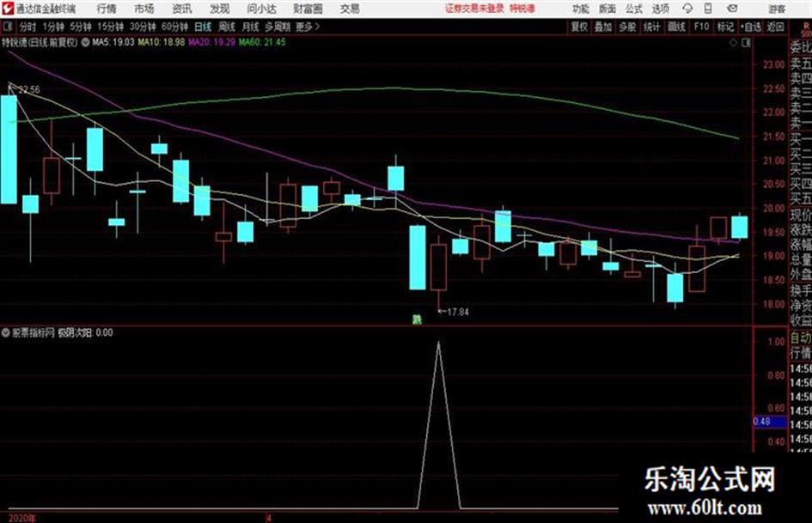Open the 行情 menu
This screenshot has width=812, height=523.
point(107,9)
